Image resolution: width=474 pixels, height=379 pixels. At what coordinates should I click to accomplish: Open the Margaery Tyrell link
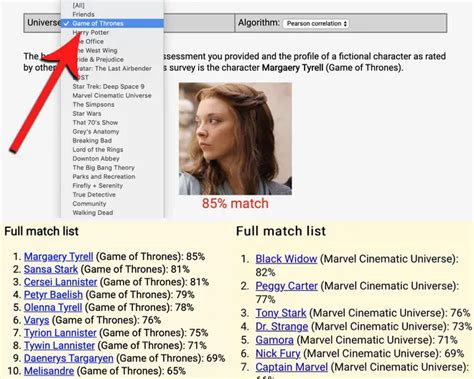pyautogui.click(x=59, y=256)
